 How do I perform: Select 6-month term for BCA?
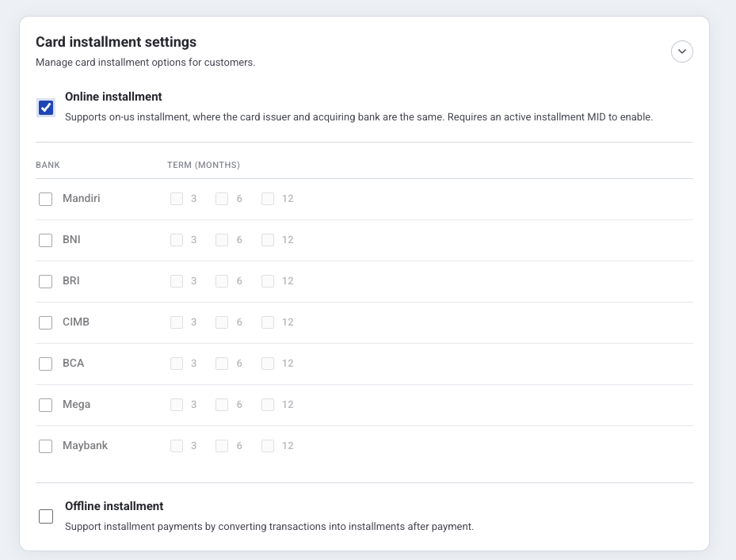pos(222,364)
